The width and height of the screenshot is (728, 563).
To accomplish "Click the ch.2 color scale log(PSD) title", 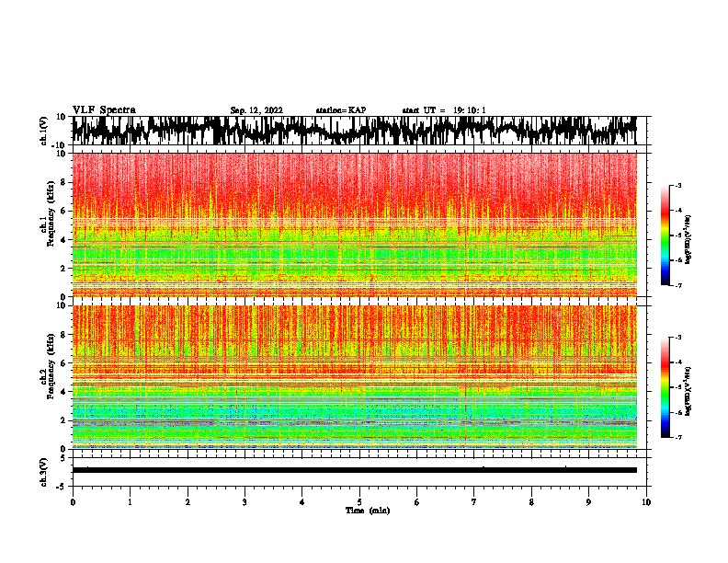I will click(688, 391).
